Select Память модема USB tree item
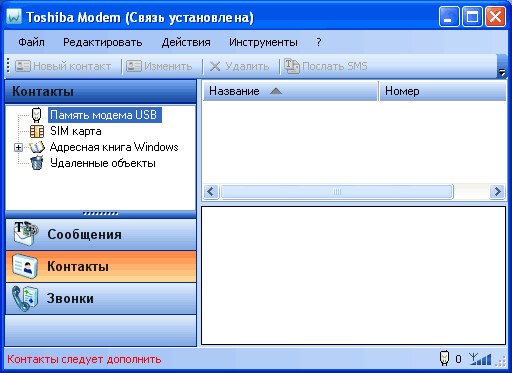 pos(105,115)
